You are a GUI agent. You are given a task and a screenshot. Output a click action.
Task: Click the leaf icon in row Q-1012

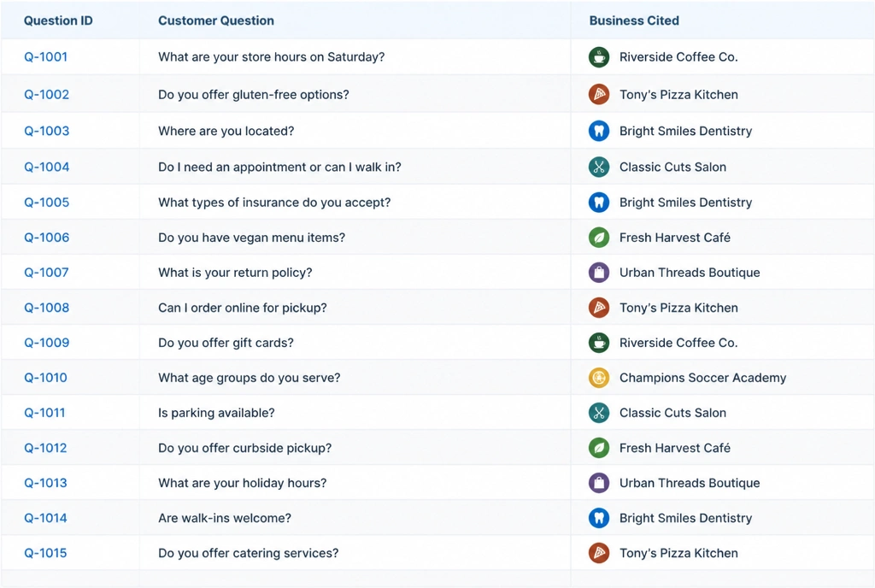click(x=599, y=448)
